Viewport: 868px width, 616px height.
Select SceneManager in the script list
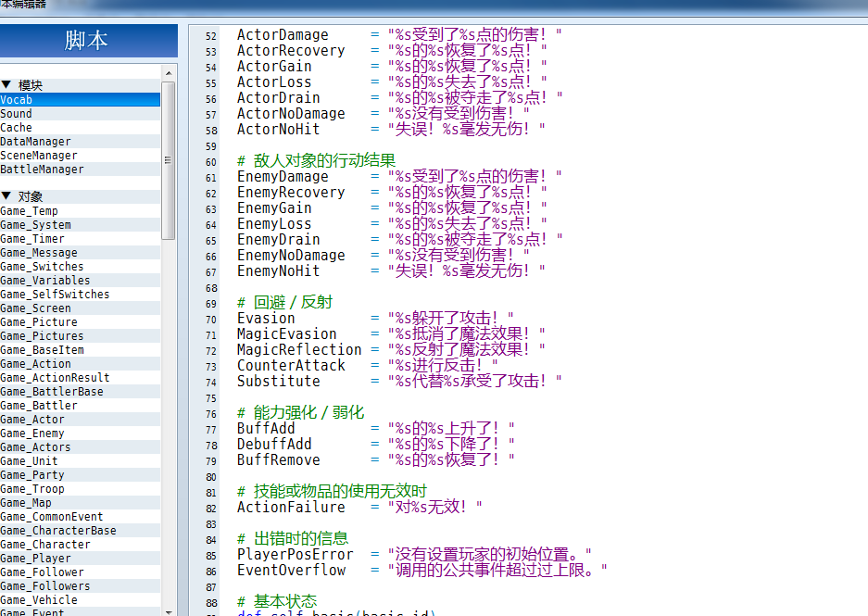80,155
